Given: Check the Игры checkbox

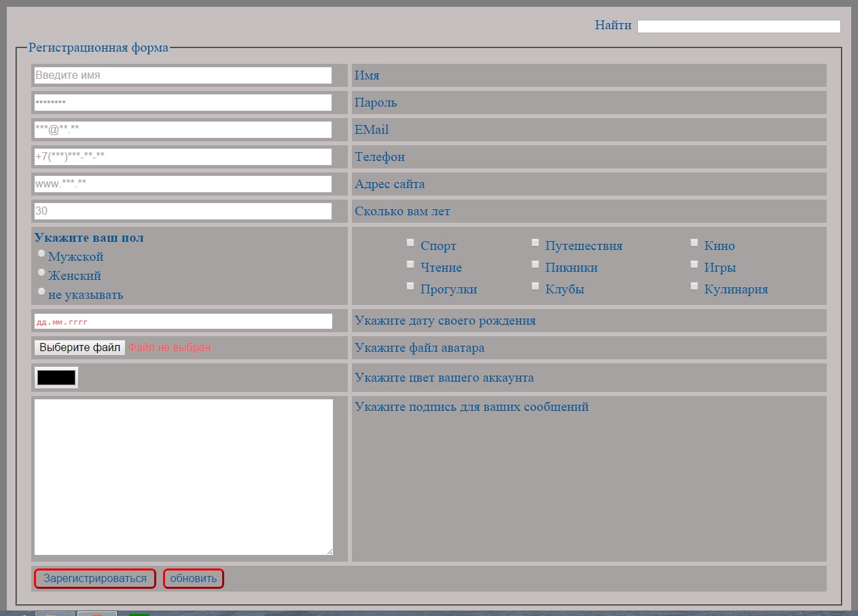Looking at the screenshot, I should (x=694, y=264).
